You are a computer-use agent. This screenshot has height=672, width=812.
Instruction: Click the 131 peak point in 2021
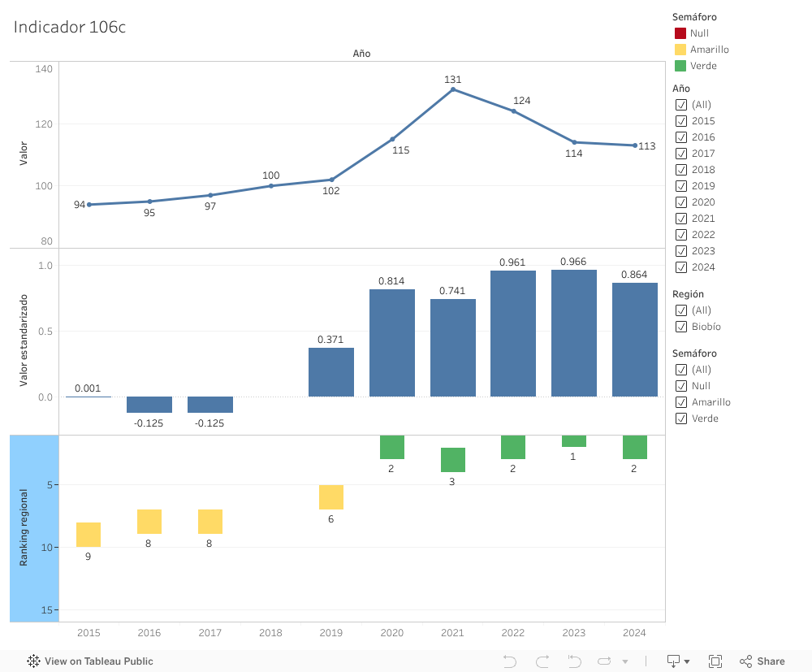453,89
